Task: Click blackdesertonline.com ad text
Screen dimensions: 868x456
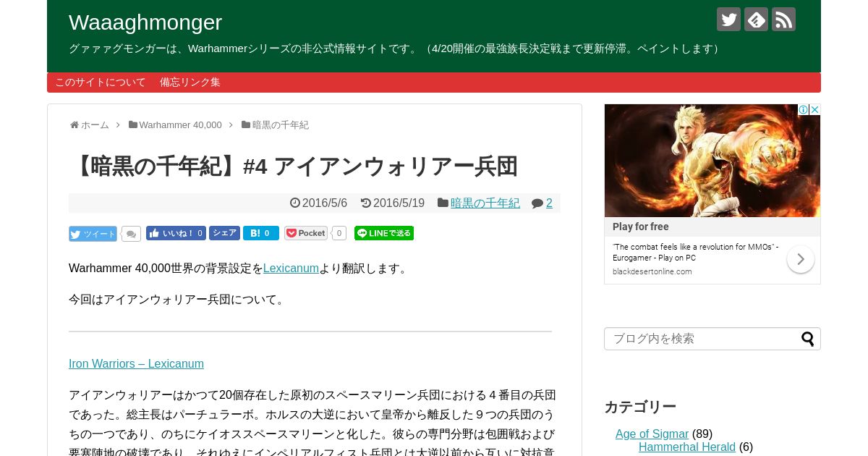Action: pyautogui.click(x=652, y=271)
